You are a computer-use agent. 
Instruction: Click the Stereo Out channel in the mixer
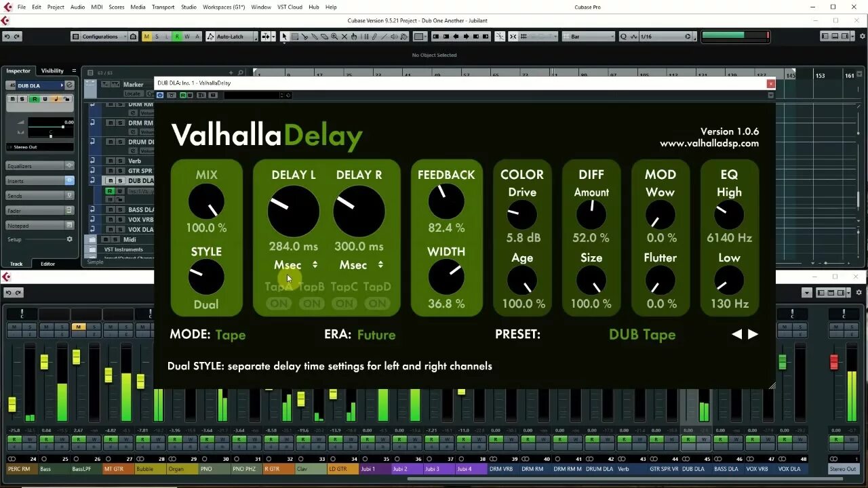(843, 468)
